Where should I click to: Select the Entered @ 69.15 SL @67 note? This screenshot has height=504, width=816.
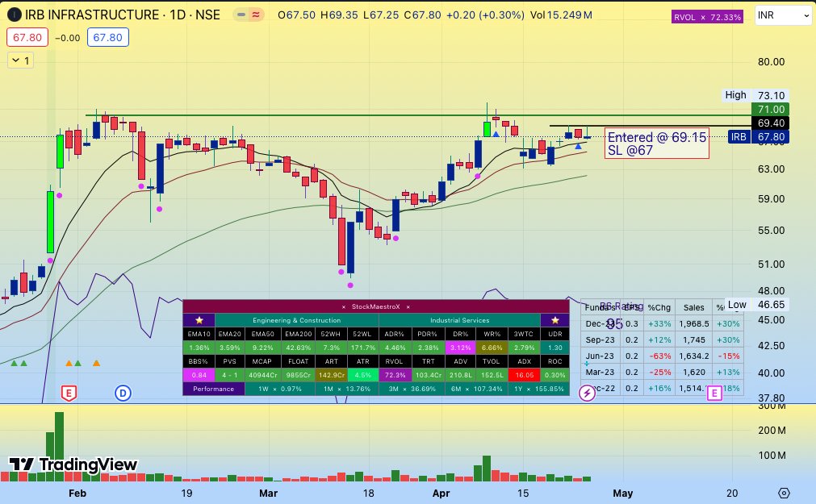point(657,144)
